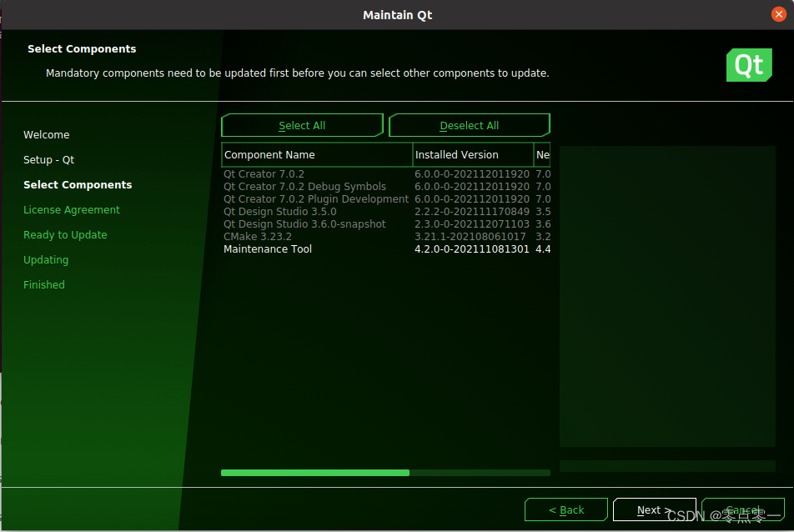Select the CMake 3.23.2 row
794x532 pixels.
[386, 236]
